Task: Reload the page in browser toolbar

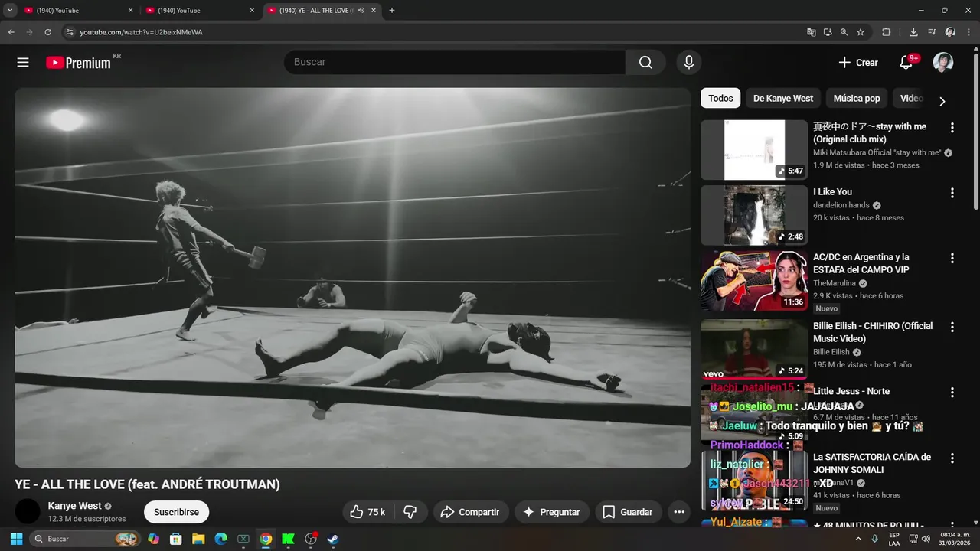Action: 47,32
